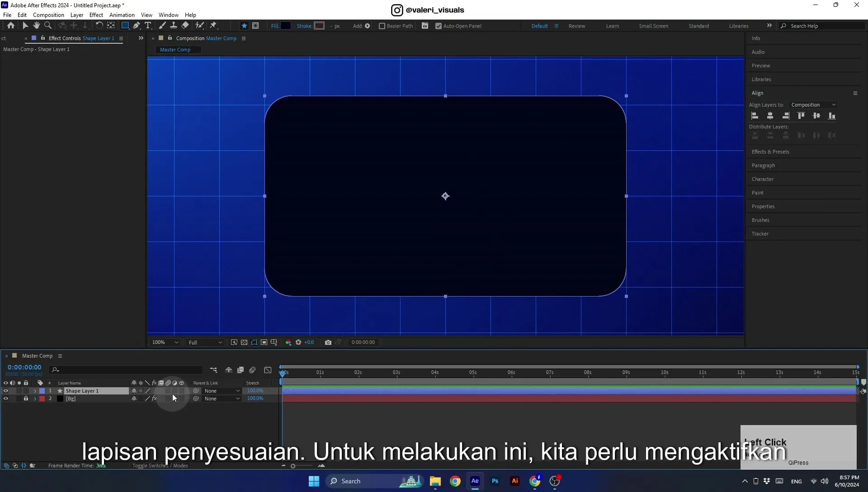Screen dimensions: 868x492
Task: Click the Fill color swatch
Action: (x=286, y=26)
